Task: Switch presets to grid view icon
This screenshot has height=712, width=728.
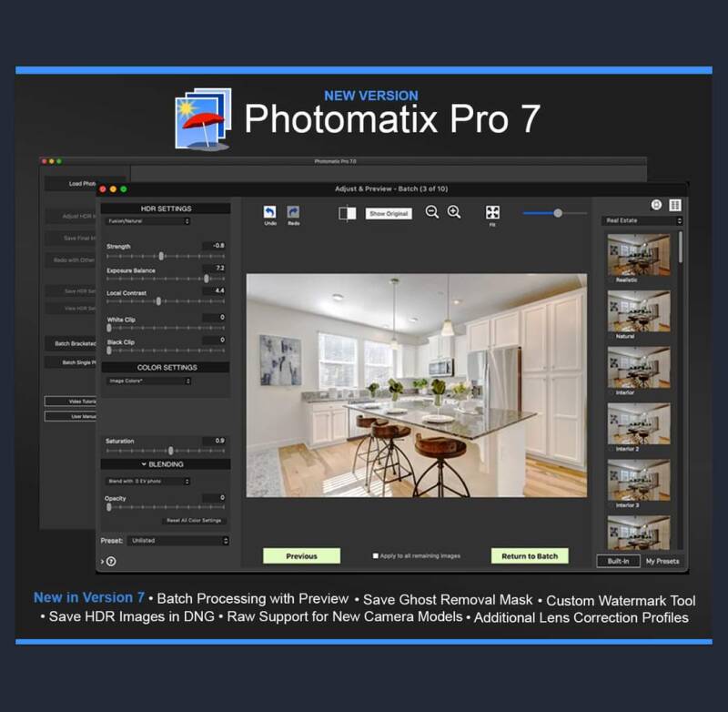Action: pyautogui.click(x=675, y=206)
